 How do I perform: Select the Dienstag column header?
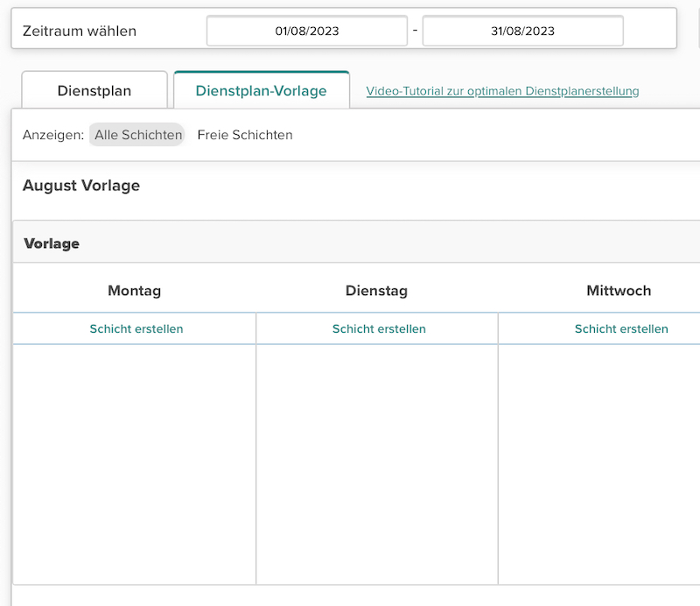[376, 291]
